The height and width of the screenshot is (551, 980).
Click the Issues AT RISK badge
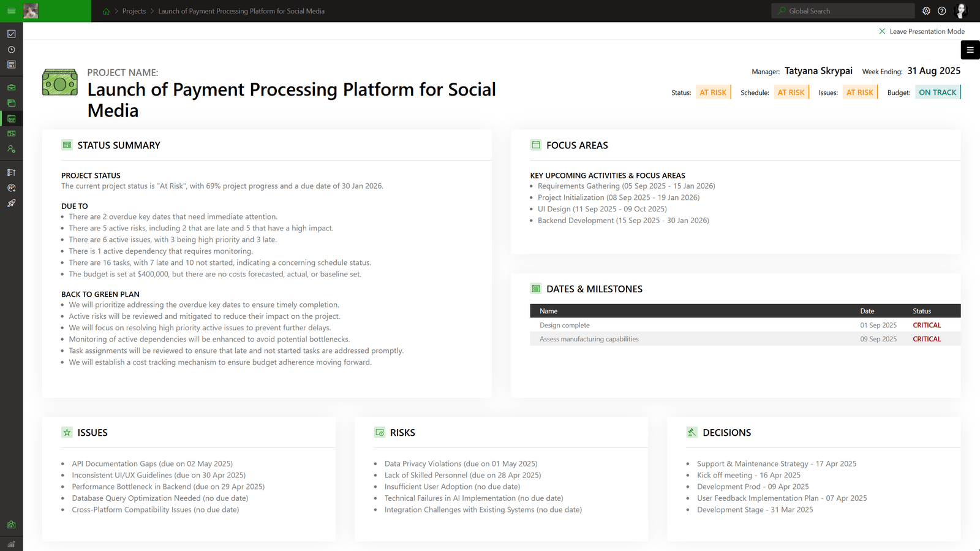click(x=860, y=93)
